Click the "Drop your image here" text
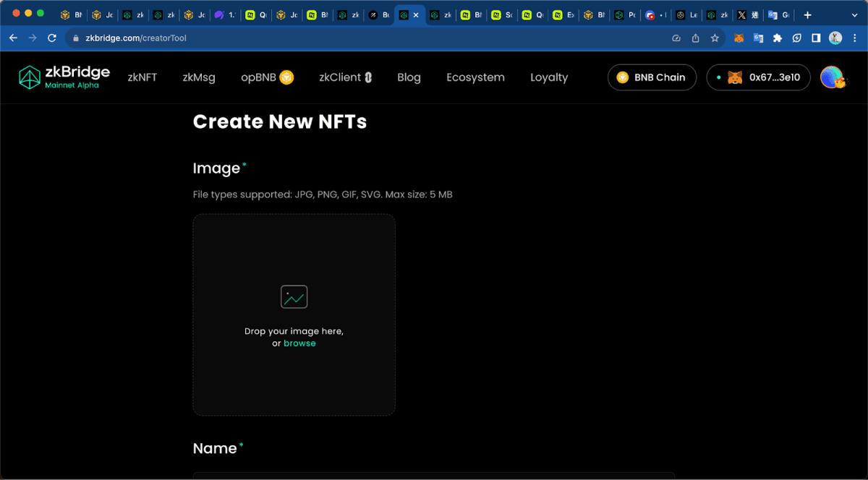The height and width of the screenshot is (480, 868). tap(294, 331)
